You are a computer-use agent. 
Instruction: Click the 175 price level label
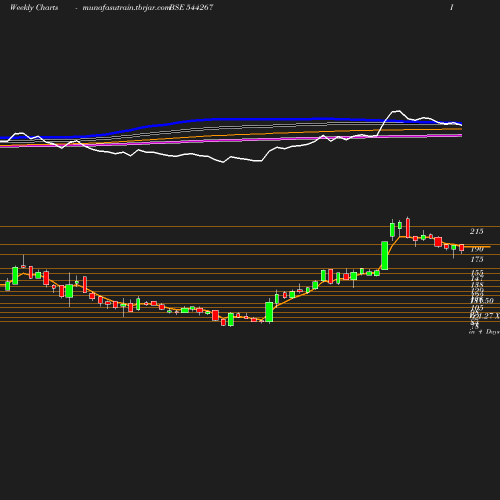(x=477, y=259)
